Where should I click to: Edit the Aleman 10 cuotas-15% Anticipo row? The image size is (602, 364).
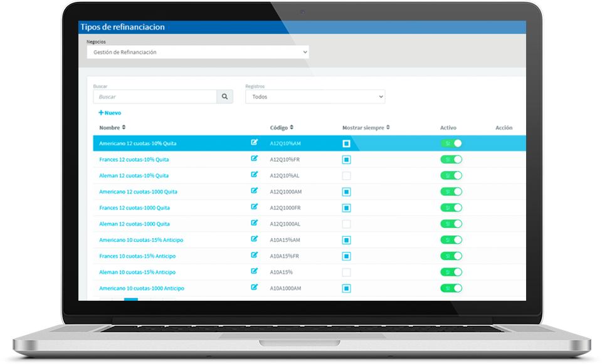(x=254, y=271)
